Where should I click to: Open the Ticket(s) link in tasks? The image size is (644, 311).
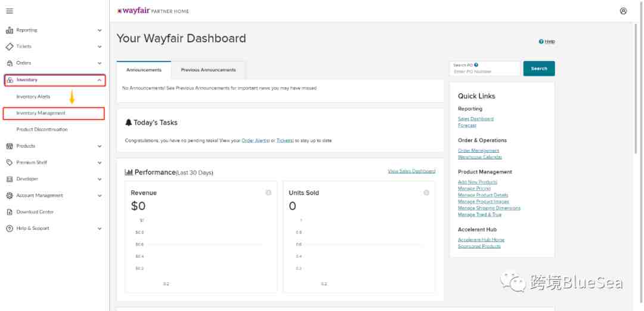pyautogui.click(x=285, y=141)
